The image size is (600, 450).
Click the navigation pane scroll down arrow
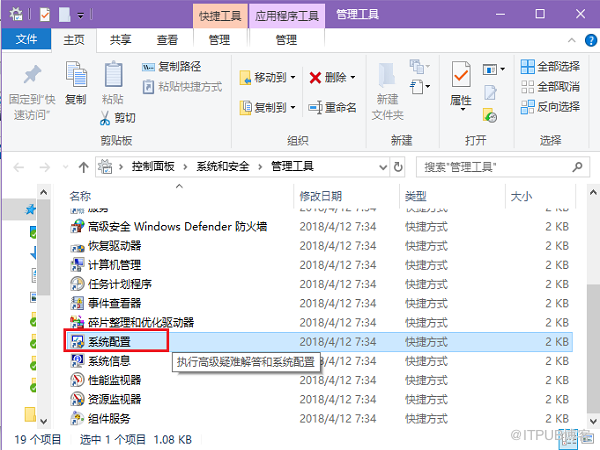tap(44, 421)
